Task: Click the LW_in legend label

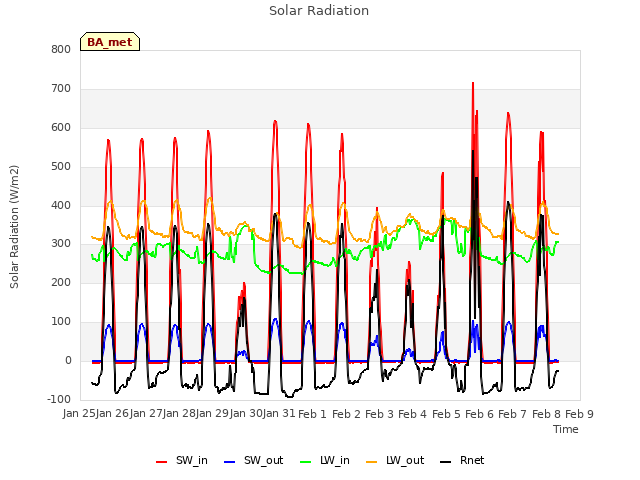Action: 335,460
